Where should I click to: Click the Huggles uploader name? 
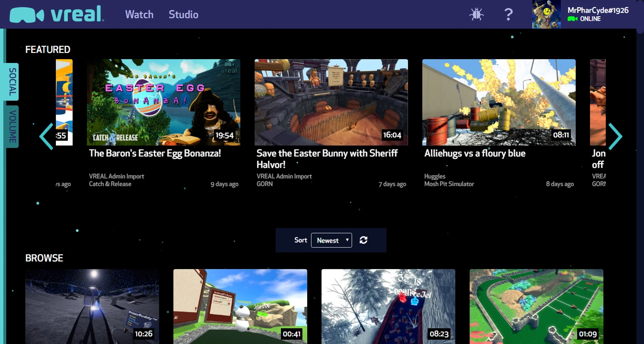[435, 176]
